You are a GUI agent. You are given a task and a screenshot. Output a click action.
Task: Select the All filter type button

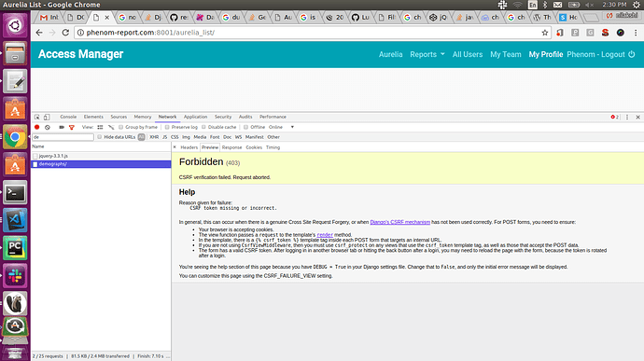click(141, 137)
